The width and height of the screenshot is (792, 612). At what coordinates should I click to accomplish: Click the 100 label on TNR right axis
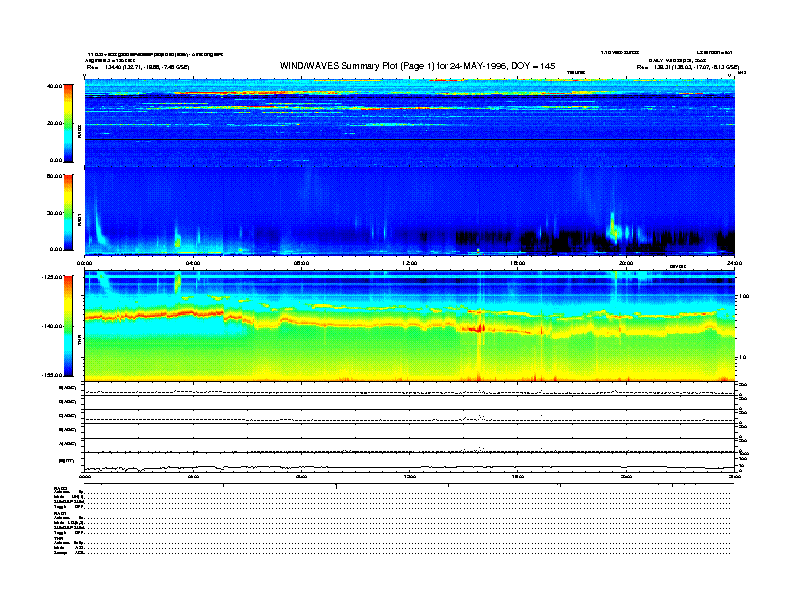pos(744,296)
